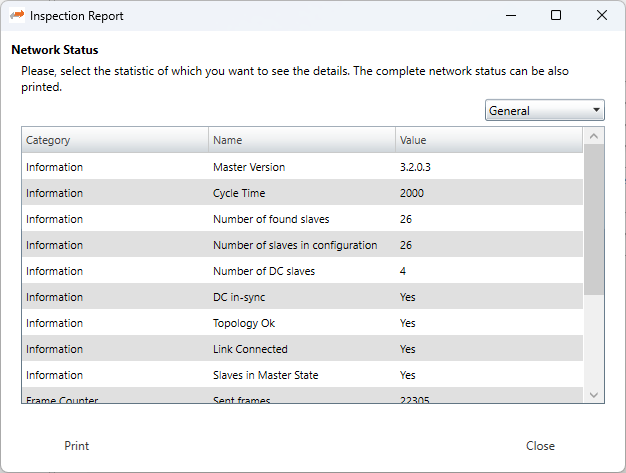This screenshot has width=626, height=473.
Task: Select the Cycle Time row
Action: (237, 193)
